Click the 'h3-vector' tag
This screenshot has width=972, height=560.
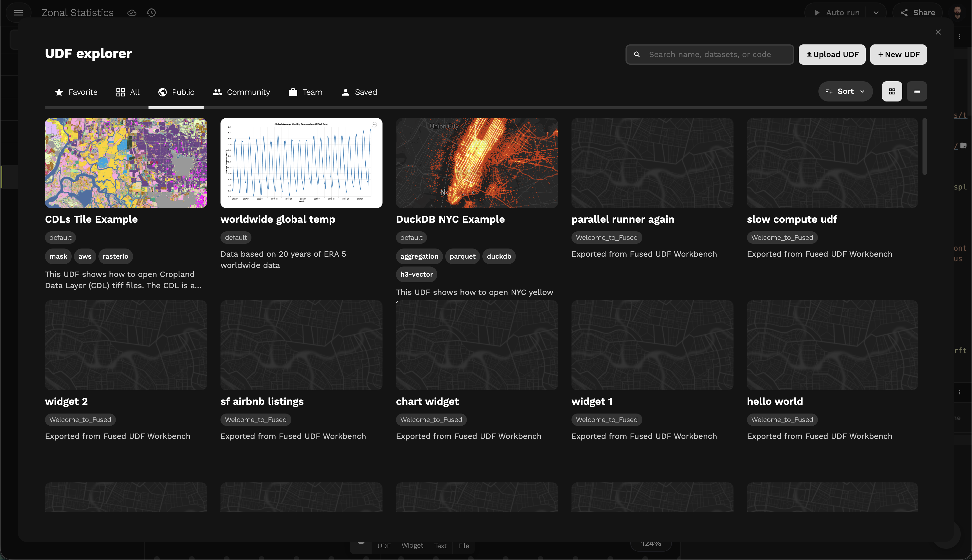416,275
